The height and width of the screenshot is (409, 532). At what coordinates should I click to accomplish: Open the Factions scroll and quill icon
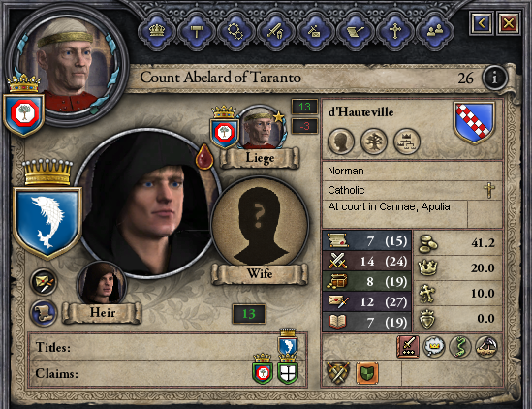click(356, 31)
